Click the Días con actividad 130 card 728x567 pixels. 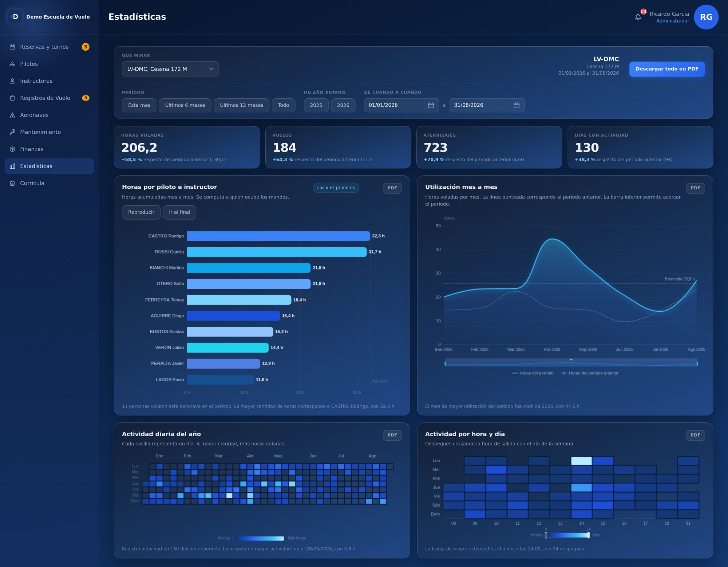tap(640, 147)
